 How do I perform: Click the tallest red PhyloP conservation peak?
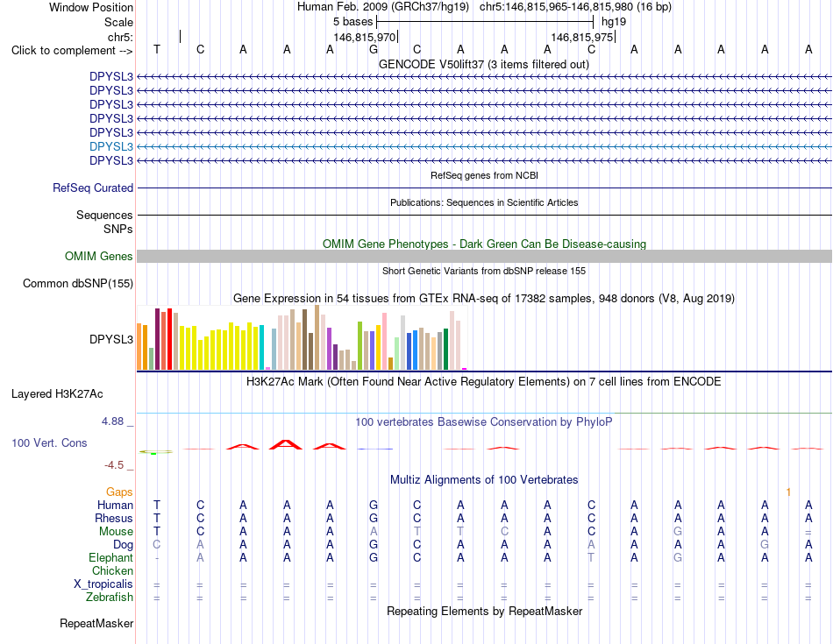pyautogui.click(x=286, y=444)
